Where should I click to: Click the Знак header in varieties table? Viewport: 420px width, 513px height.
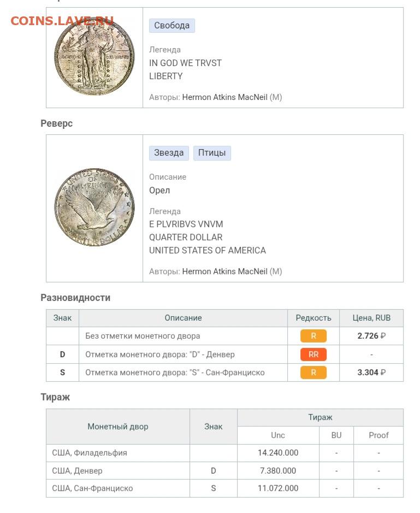click(x=62, y=318)
